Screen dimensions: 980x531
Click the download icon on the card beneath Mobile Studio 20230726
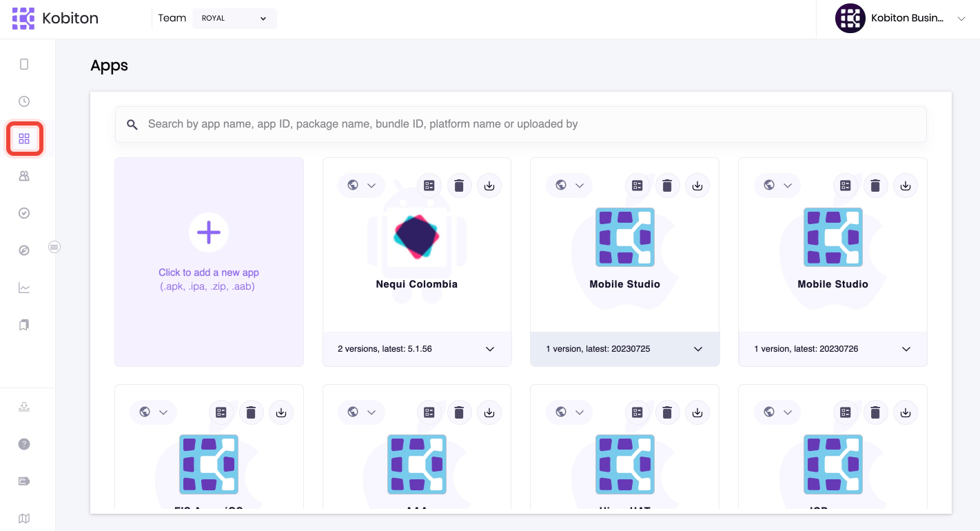point(906,412)
